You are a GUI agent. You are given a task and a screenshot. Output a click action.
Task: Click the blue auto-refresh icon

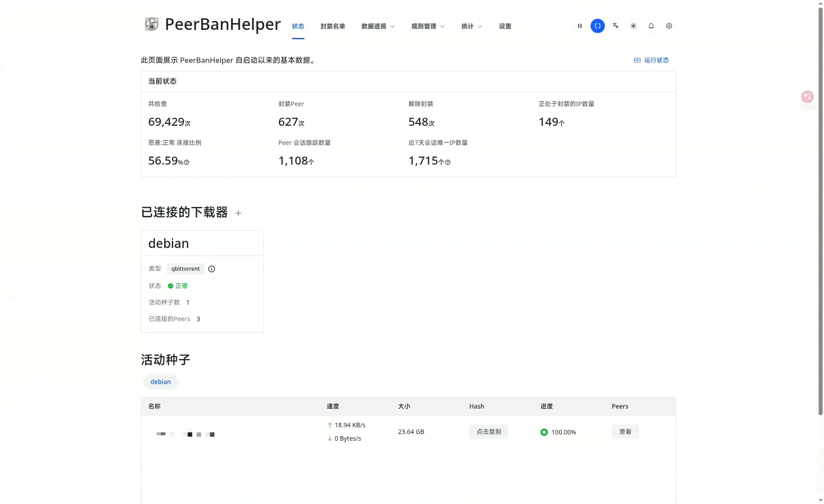point(597,26)
